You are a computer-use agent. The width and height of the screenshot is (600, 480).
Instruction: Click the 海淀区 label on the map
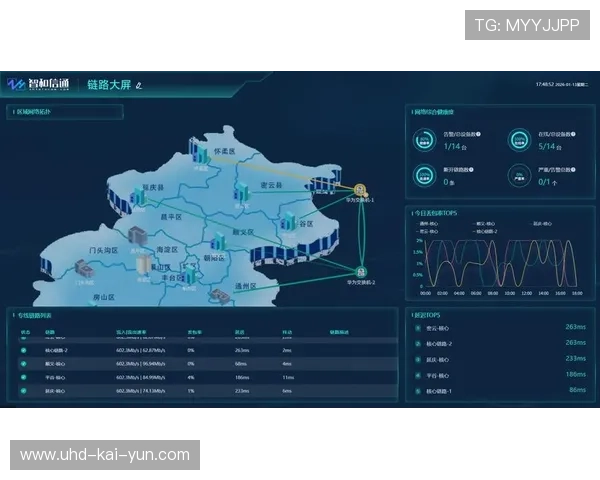point(167,250)
